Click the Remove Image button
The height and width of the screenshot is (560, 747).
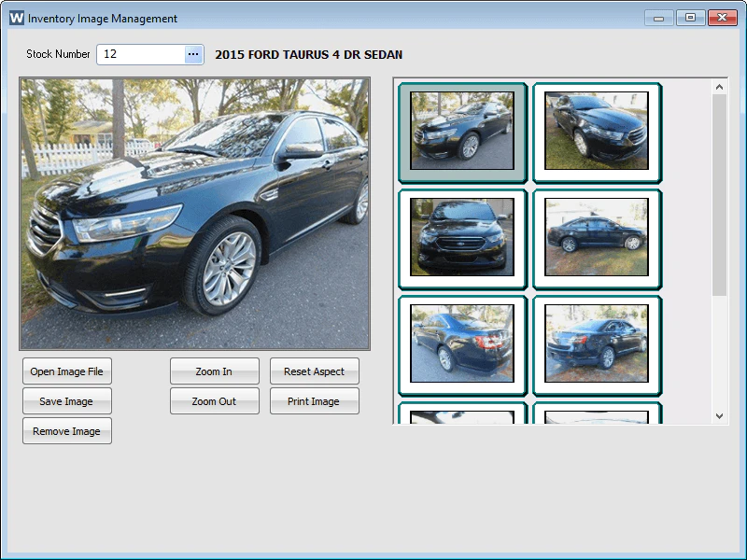66,431
